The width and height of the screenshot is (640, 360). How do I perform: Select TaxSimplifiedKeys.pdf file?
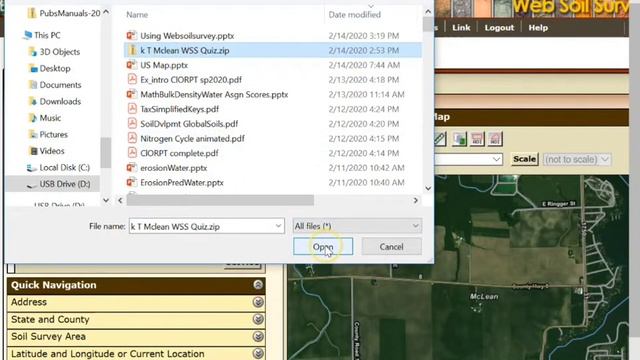click(180, 109)
